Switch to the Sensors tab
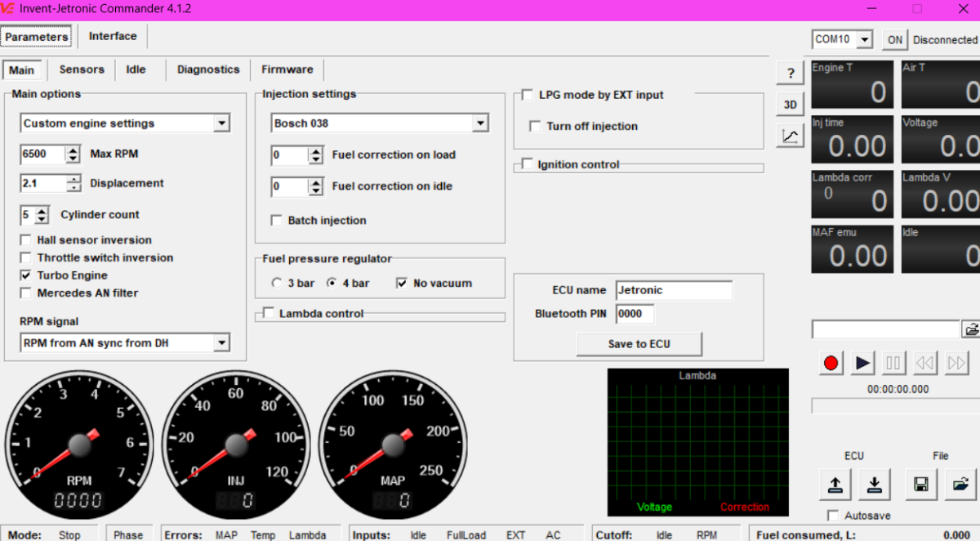980x541 pixels. (x=82, y=69)
